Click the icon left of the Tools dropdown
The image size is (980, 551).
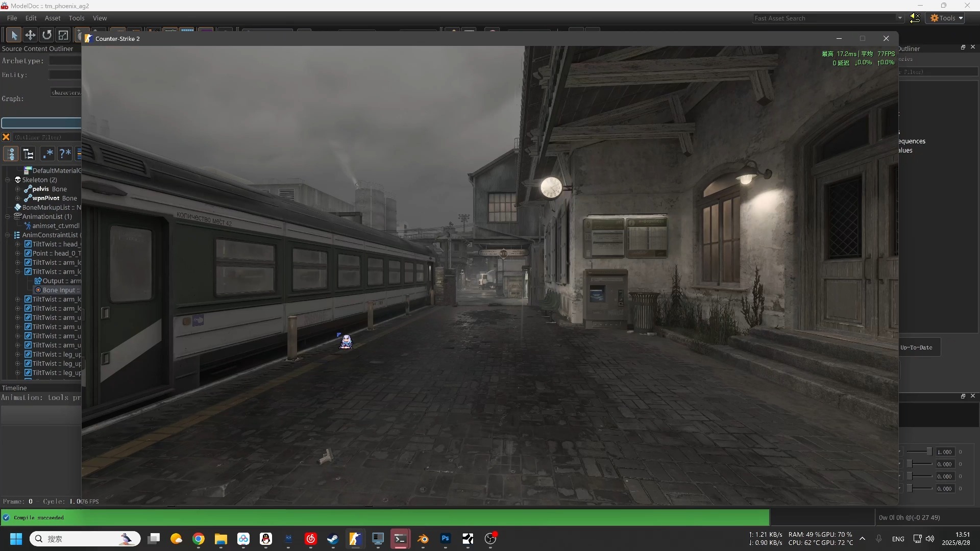click(915, 18)
